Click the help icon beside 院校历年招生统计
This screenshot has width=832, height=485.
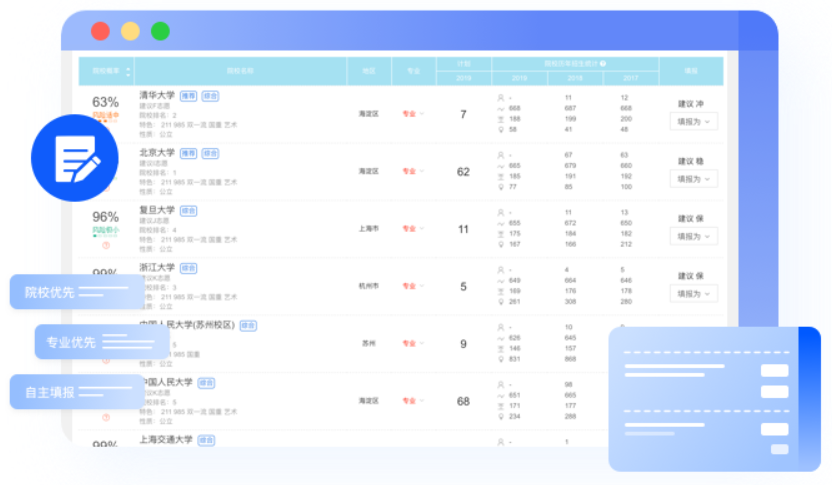[x=603, y=64]
